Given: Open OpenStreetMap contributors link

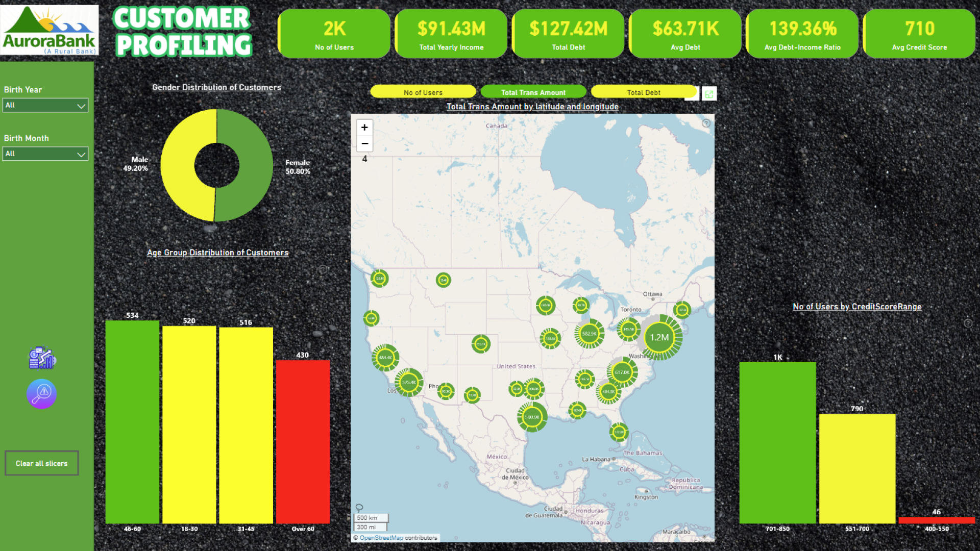Looking at the screenshot, I should coord(381,538).
